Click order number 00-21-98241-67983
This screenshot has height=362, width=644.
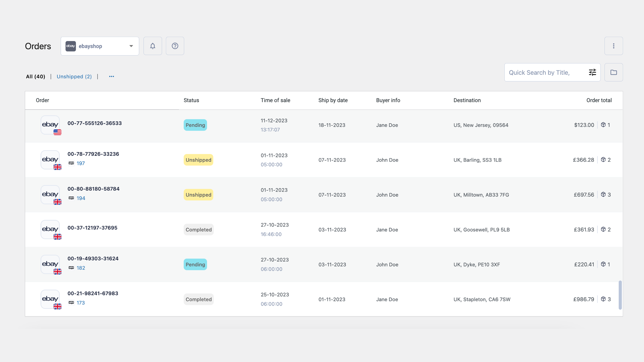[93, 293]
